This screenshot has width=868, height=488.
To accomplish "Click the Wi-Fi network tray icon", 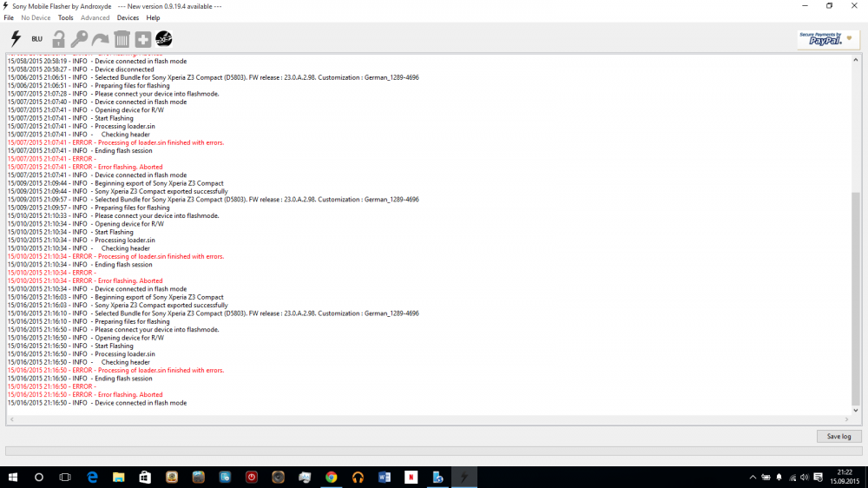I will pos(792,477).
